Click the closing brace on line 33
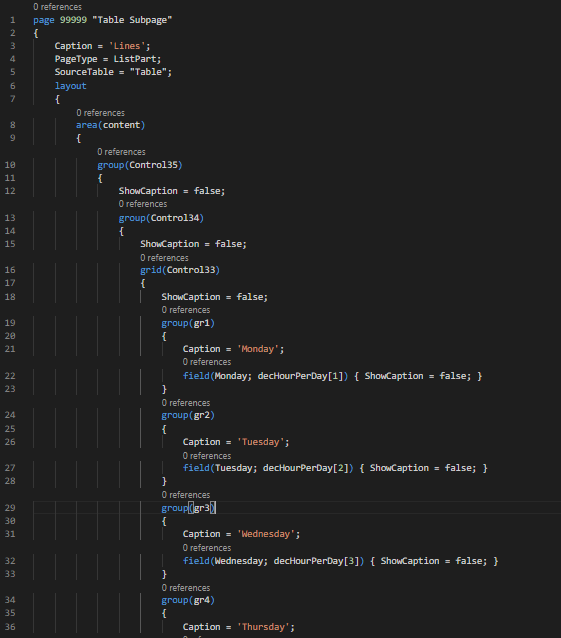The image size is (561, 638). pos(164,574)
